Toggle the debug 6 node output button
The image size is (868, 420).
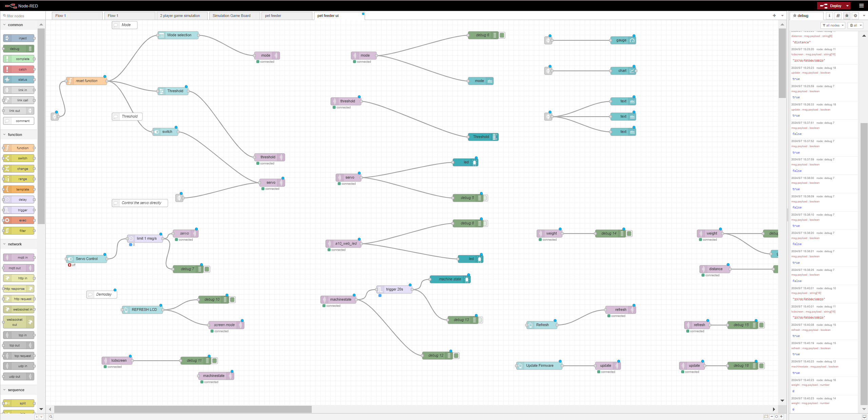[x=502, y=35]
